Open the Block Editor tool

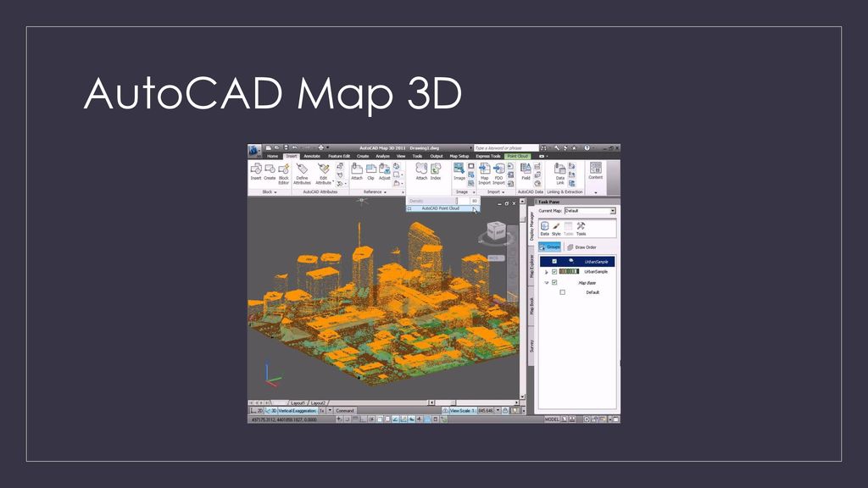283,173
